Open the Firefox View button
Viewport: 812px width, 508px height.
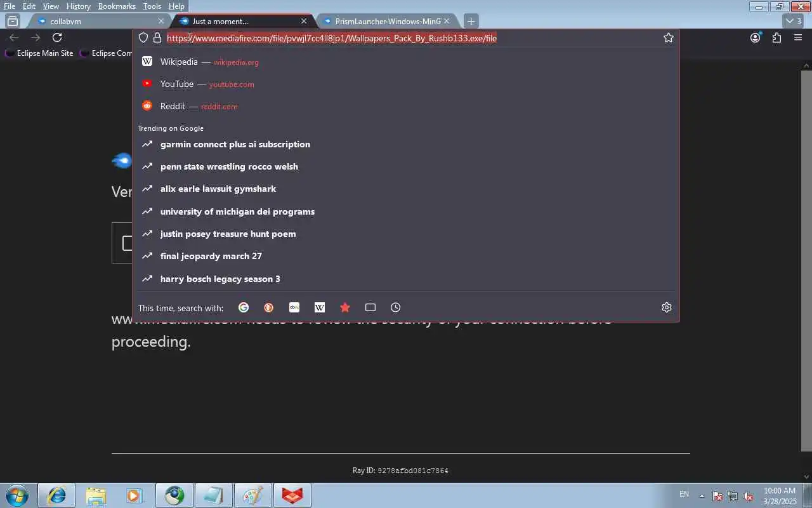coord(12,21)
